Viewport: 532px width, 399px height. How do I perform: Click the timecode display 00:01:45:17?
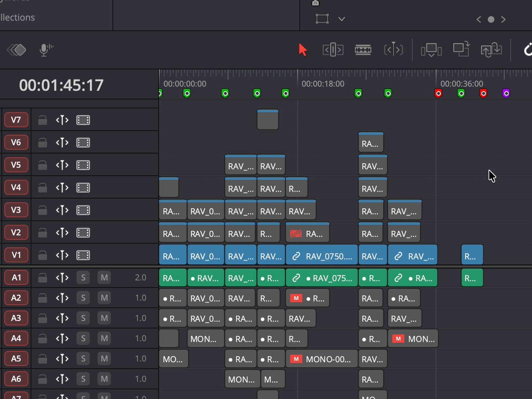tap(61, 85)
